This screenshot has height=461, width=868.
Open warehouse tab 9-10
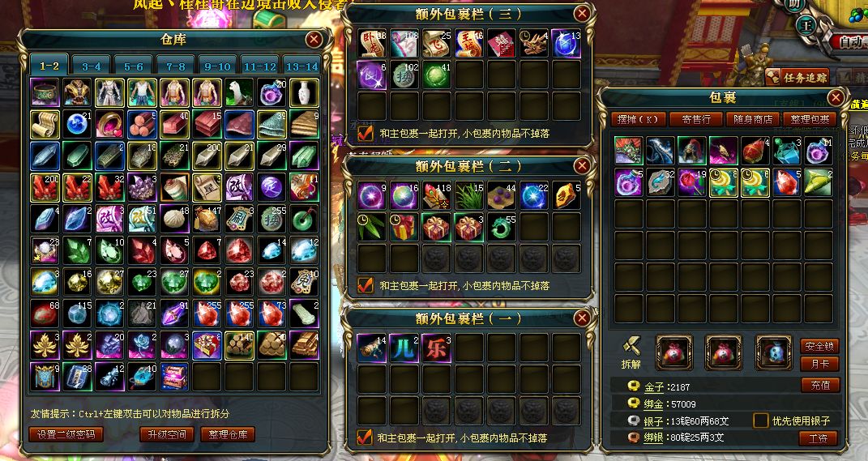coord(217,66)
